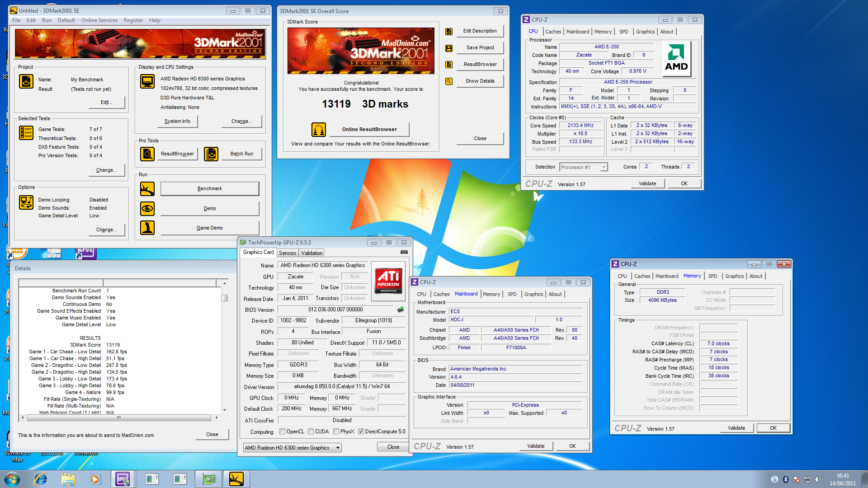Screen dimensions: 868x488
Task: Click the System Info button
Action: point(177,121)
